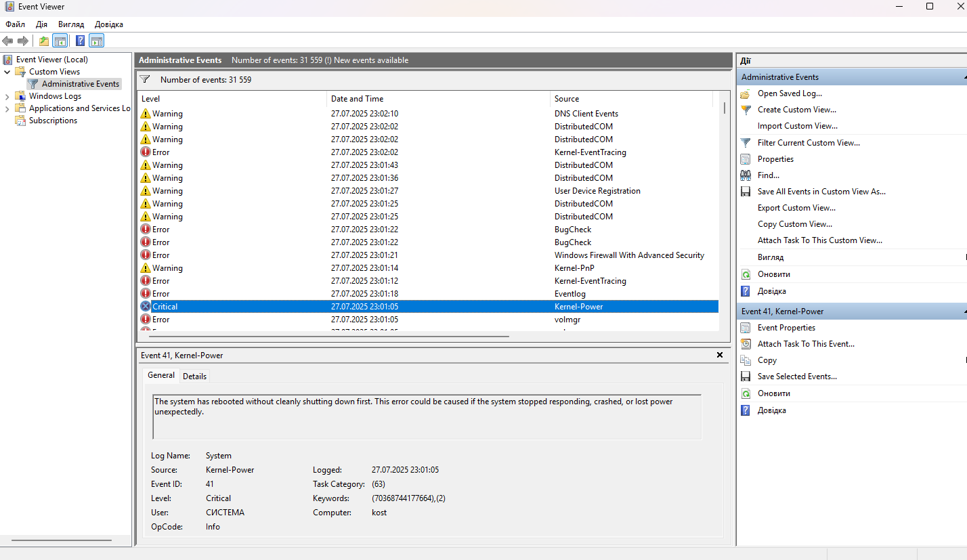Click the Event Properties icon in Actions

pos(746,328)
